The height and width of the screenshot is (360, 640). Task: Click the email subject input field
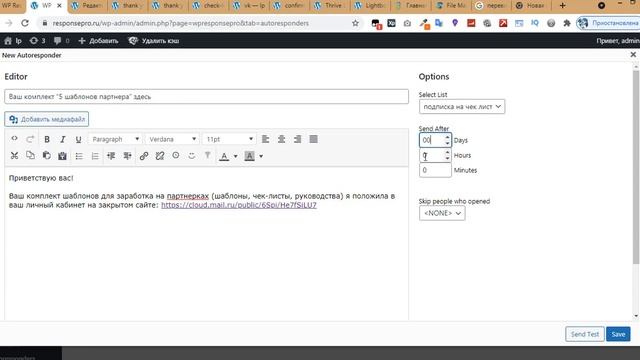tap(206, 97)
